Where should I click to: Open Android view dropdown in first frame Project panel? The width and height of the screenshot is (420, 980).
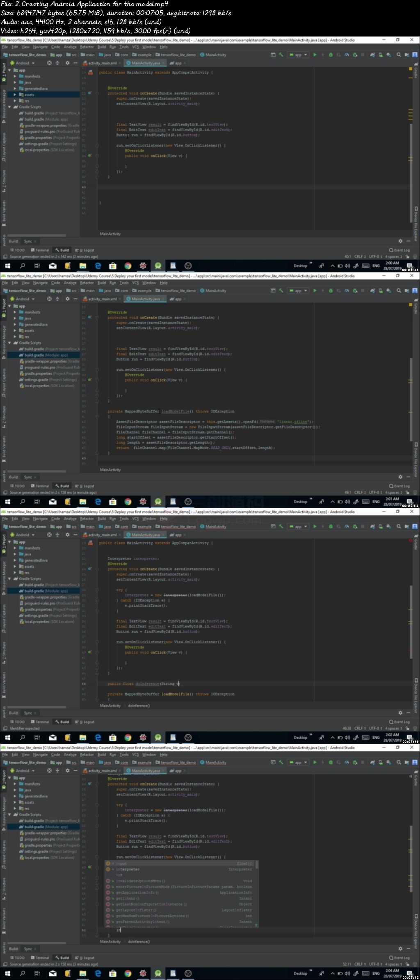pyautogui.click(x=22, y=63)
